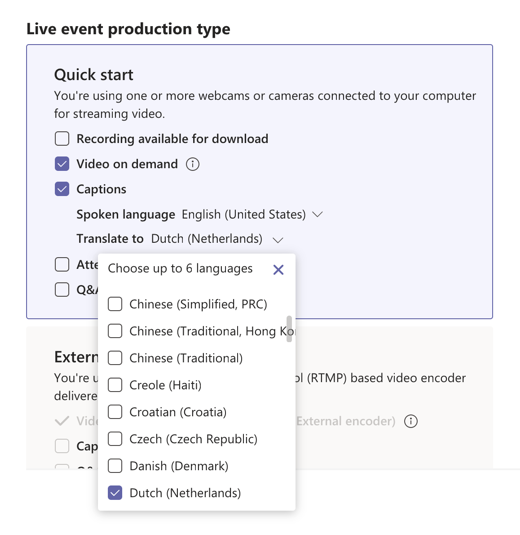
Task: Toggle the partially hidden Q&A checkbox
Action: (62, 290)
